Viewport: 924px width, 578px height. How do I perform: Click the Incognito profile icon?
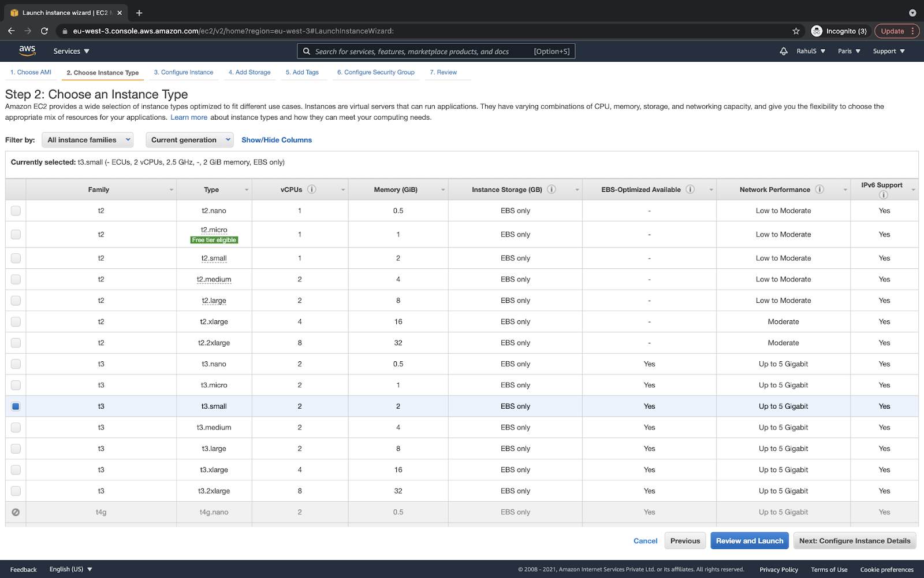[817, 31]
